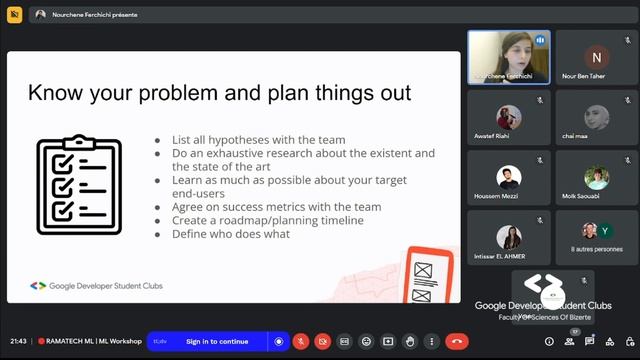The image size is (640, 360).
Task: Click bullet Learn as much as possible
Action: click(289, 187)
